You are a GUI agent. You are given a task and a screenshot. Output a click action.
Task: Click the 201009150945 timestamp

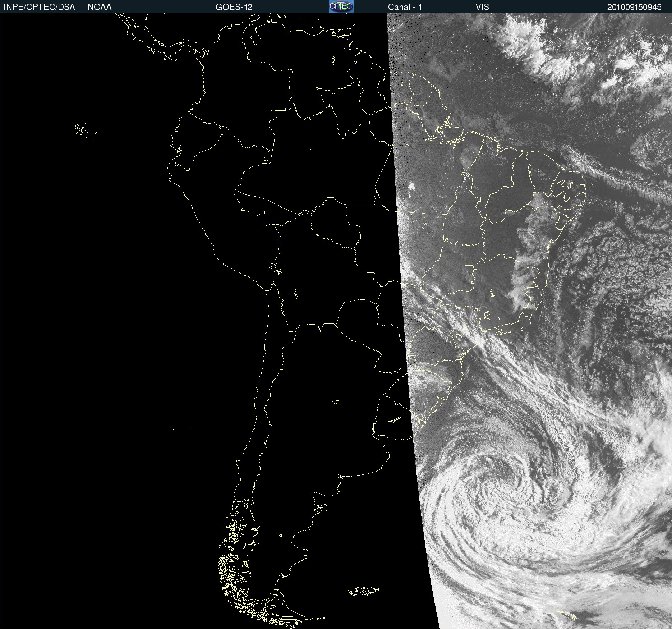(634, 7)
